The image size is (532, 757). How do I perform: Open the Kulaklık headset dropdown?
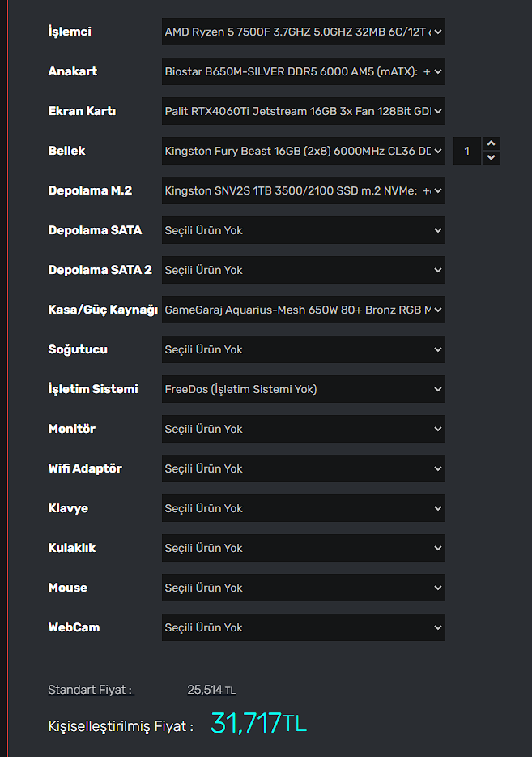point(303,548)
